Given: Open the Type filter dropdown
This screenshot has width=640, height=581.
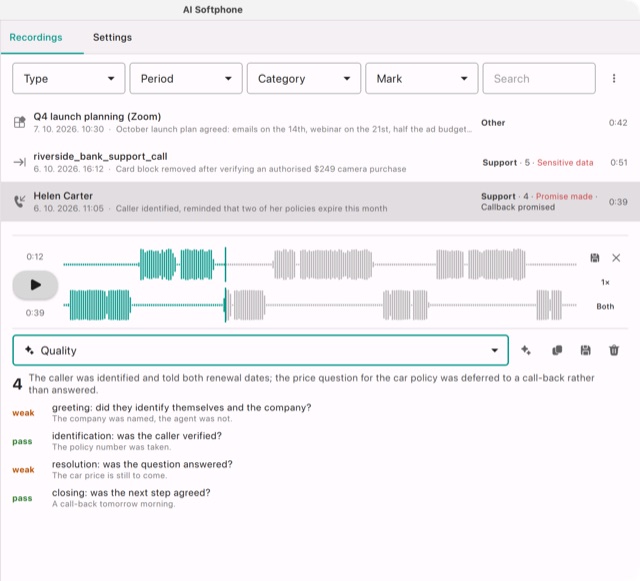Looking at the screenshot, I should (69, 78).
